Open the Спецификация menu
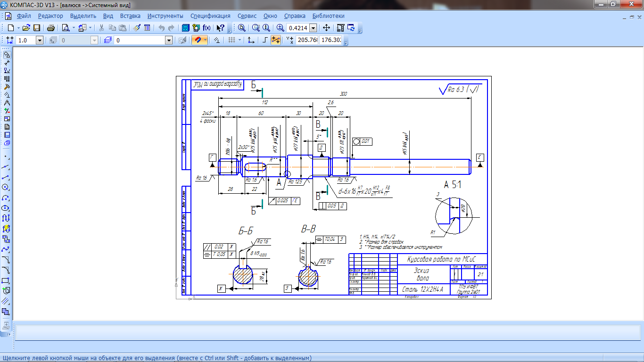The width and height of the screenshot is (644, 362). coord(211,16)
